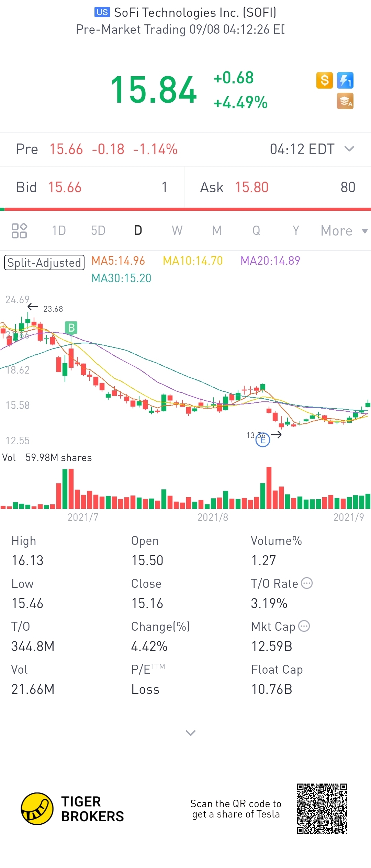Open the chart layout grid icon
The width and height of the screenshot is (371, 868).
tap(19, 230)
